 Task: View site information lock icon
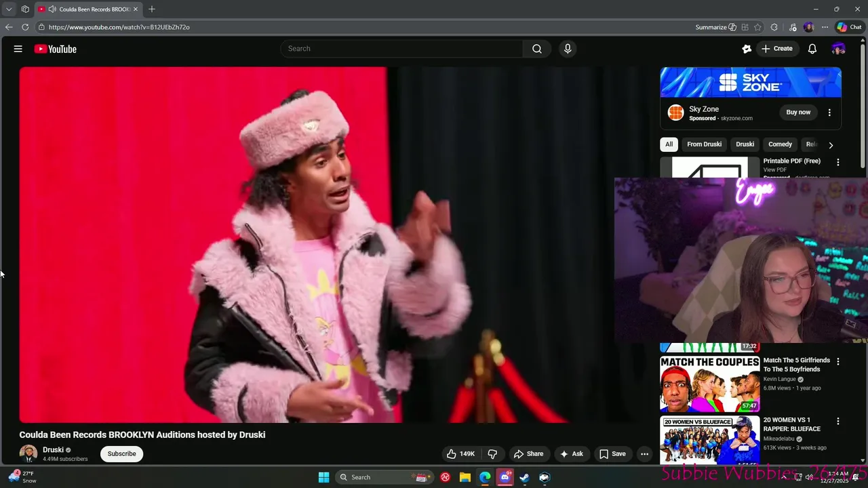click(x=41, y=27)
